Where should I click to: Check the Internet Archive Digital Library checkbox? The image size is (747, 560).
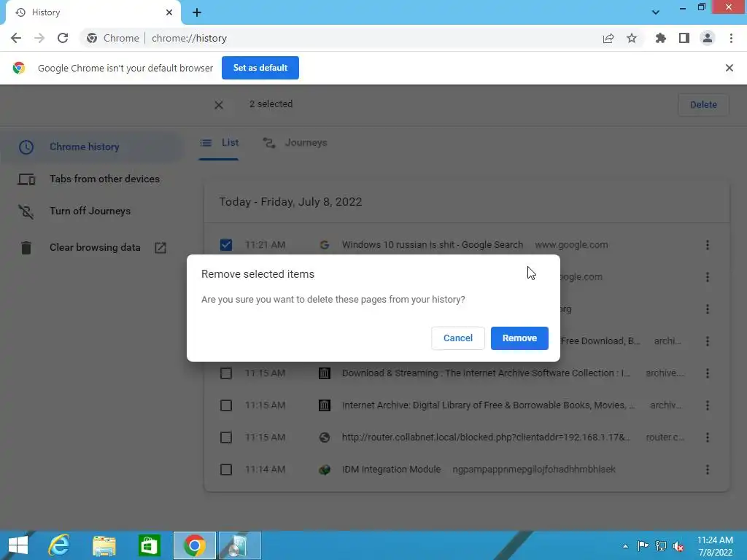click(226, 405)
